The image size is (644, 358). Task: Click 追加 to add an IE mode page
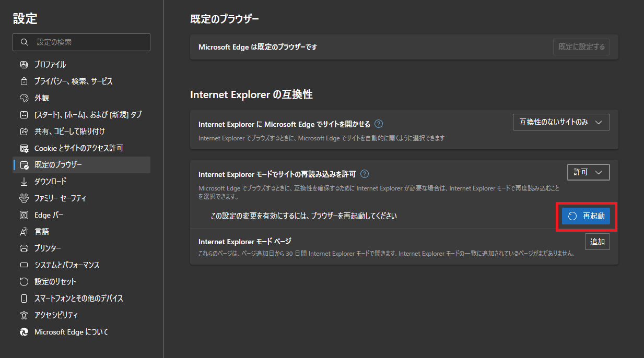[x=598, y=242]
